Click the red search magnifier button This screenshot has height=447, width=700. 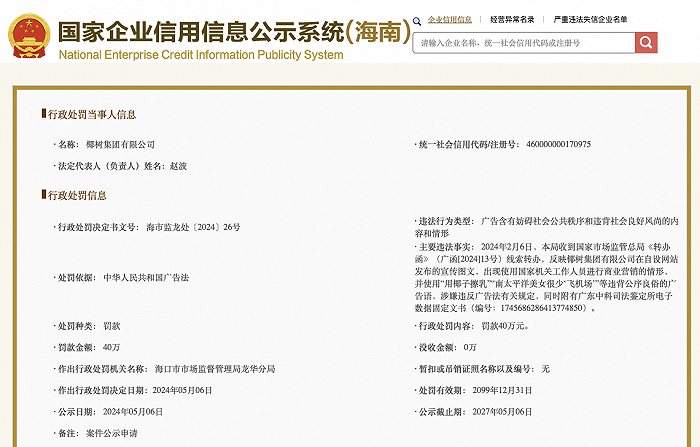coord(646,42)
